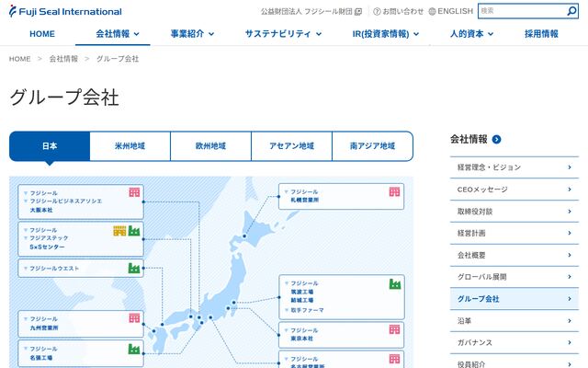Screen dimensions: 588x368
Task: Click the 結城工場 text in map card
Action: [302, 301]
